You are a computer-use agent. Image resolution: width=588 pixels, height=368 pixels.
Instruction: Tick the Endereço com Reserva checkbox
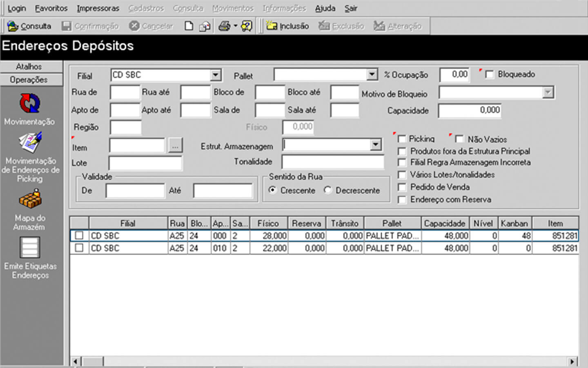click(x=402, y=200)
